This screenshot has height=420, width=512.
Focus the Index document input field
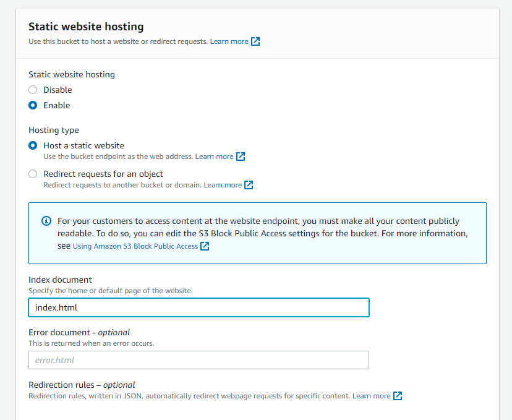pyautogui.click(x=199, y=307)
